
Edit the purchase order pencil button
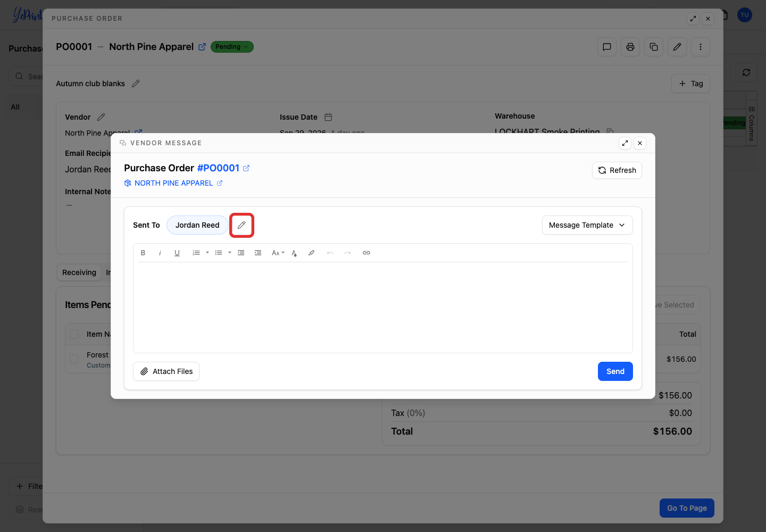(677, 47)
